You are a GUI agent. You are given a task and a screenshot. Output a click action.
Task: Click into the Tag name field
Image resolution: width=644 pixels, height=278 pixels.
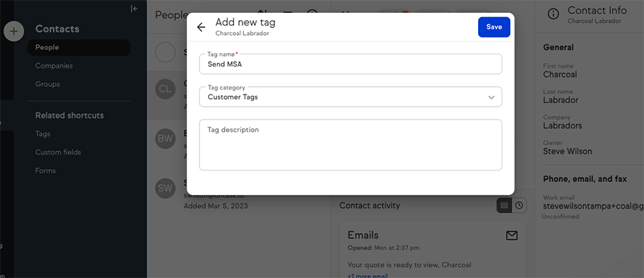click(351, 64)
